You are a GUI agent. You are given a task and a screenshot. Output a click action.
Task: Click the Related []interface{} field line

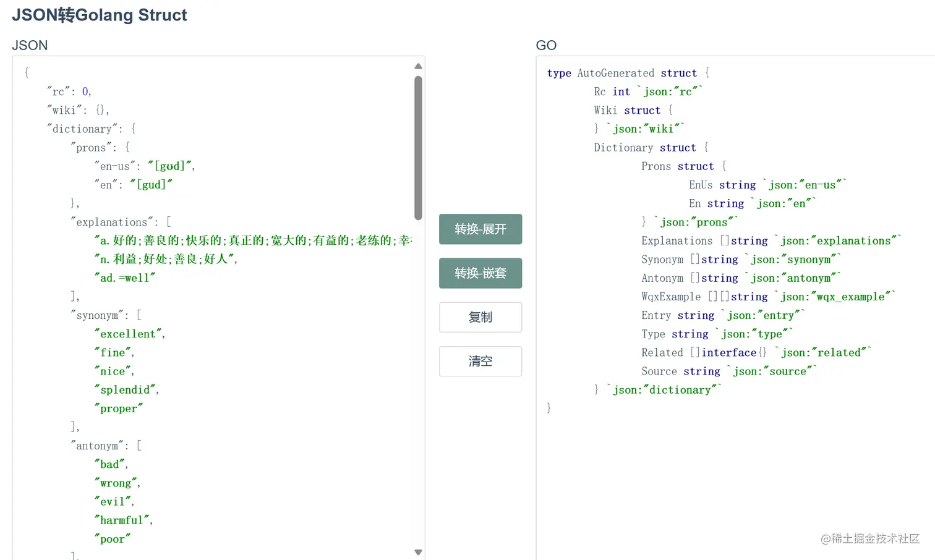756,352
